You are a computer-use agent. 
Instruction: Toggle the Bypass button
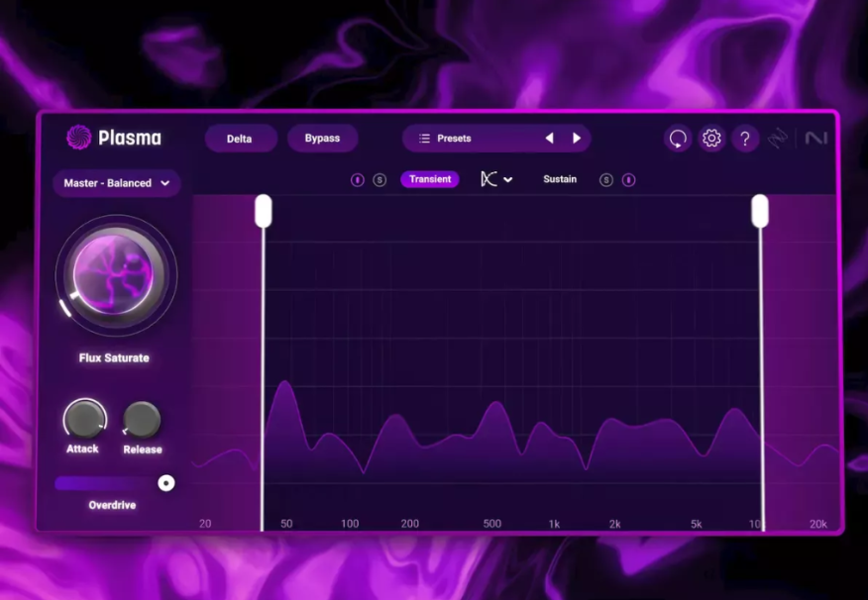coord(322,139)
